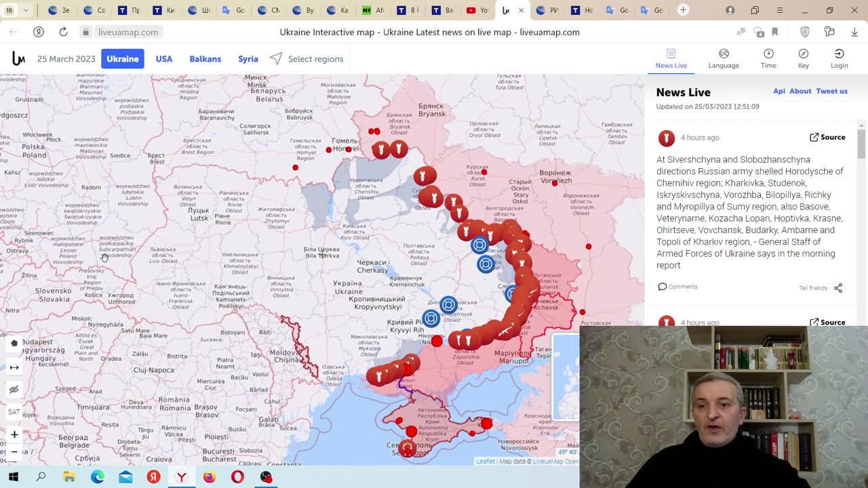
Task: Open the browser profile avatar
Action: click(x=730, y=10)
